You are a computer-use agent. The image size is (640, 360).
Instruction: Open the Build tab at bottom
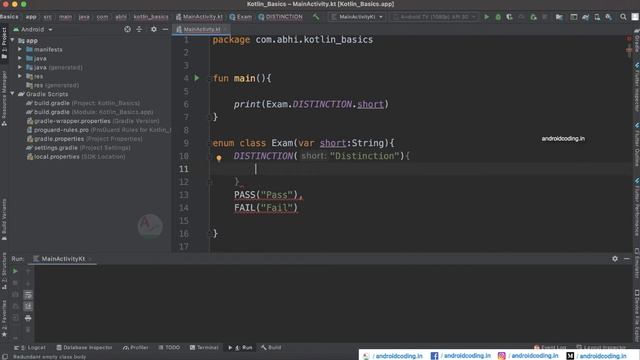tap(271, 348)
